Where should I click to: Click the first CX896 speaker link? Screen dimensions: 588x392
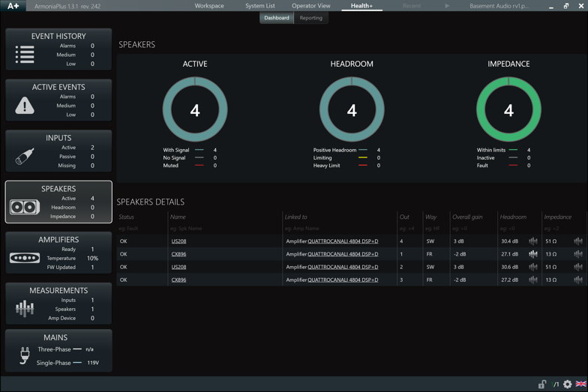coord(178,254)
